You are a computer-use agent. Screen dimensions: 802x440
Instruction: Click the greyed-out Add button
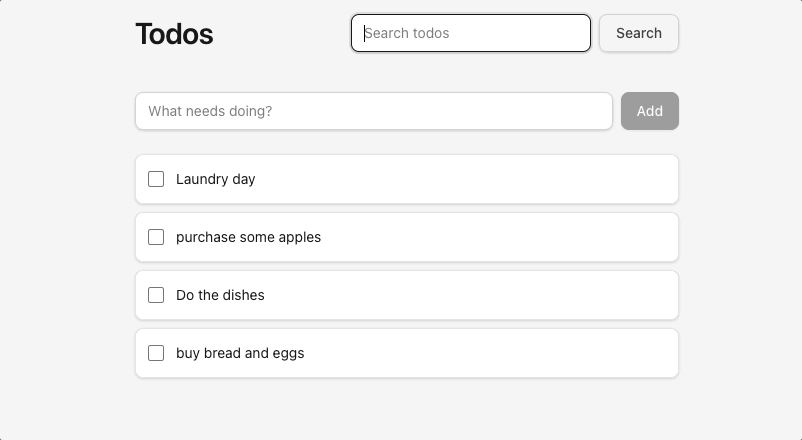(x=650, y=111)
